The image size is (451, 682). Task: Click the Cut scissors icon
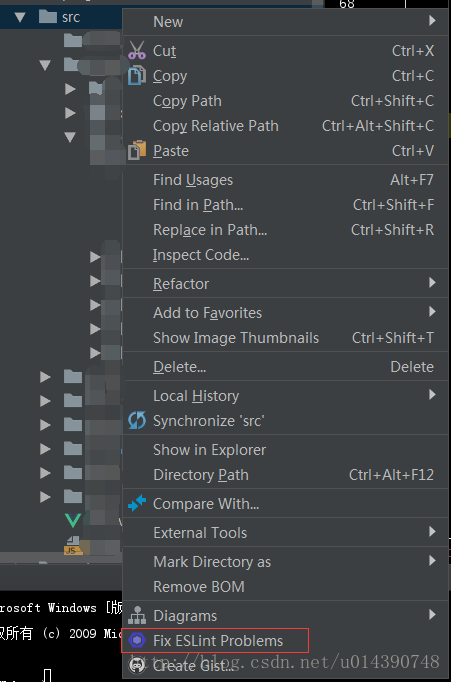137,50
